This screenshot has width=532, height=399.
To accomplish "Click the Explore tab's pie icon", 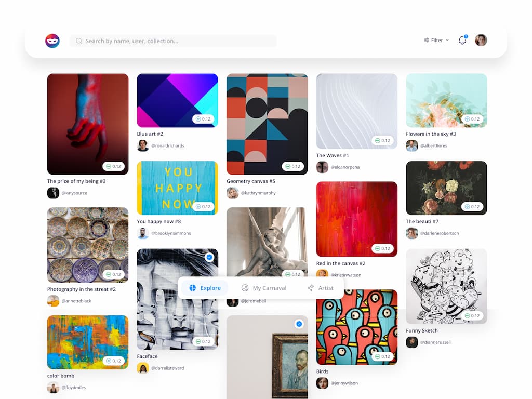I will point(193,288).
